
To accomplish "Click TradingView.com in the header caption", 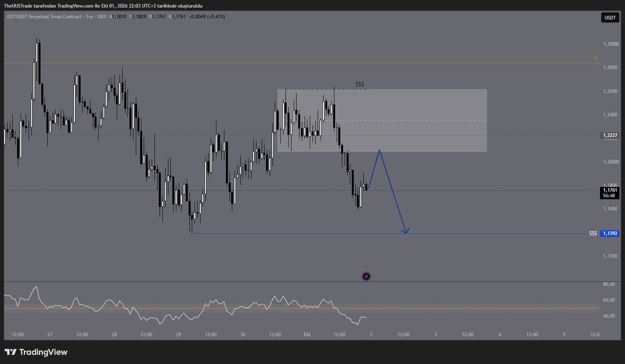I will pyautogui.click(x=75, y=5).
